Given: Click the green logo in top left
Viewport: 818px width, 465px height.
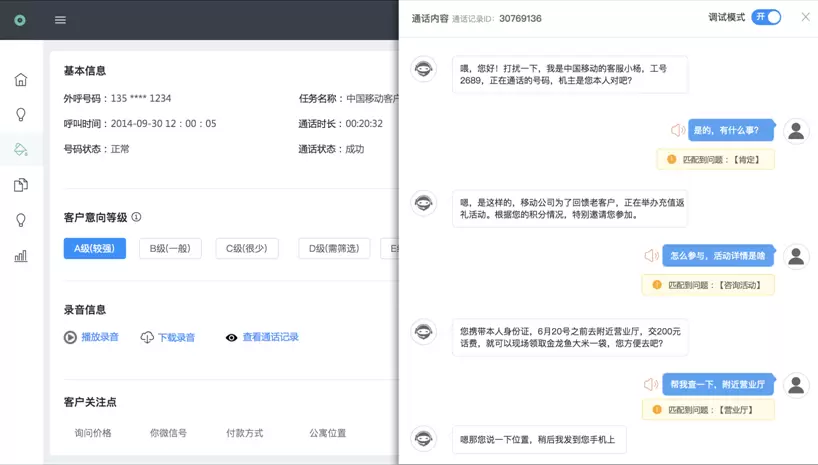Looking at the screenshot, I should click(20, 20).
